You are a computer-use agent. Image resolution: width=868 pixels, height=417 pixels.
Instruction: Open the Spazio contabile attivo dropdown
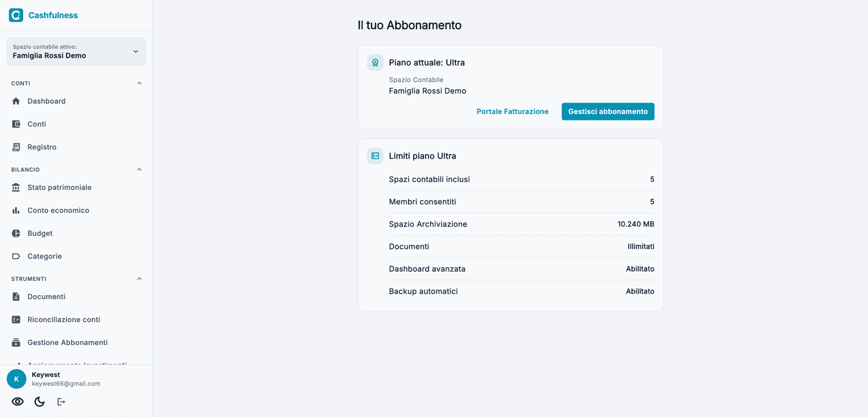[76, 51]
